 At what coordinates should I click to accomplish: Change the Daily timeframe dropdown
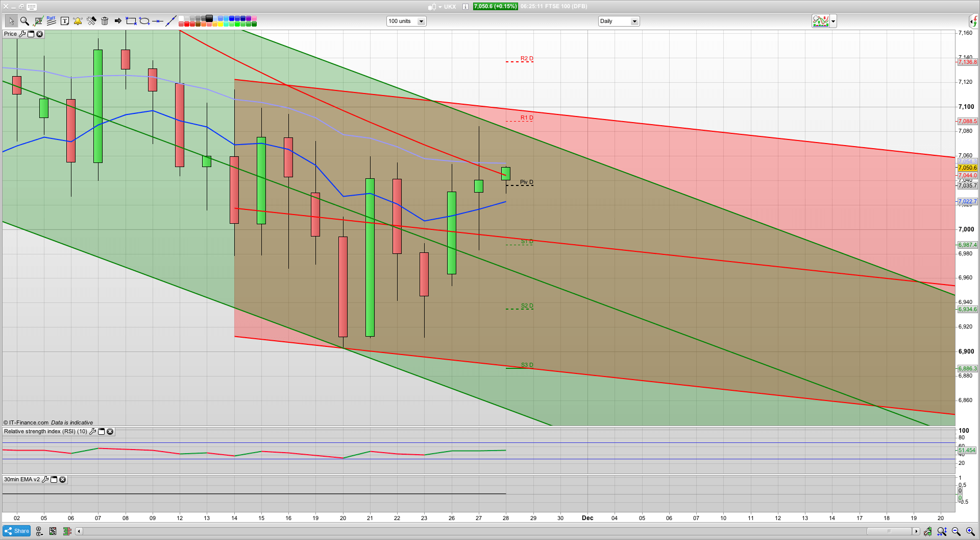tap(634, 21)
